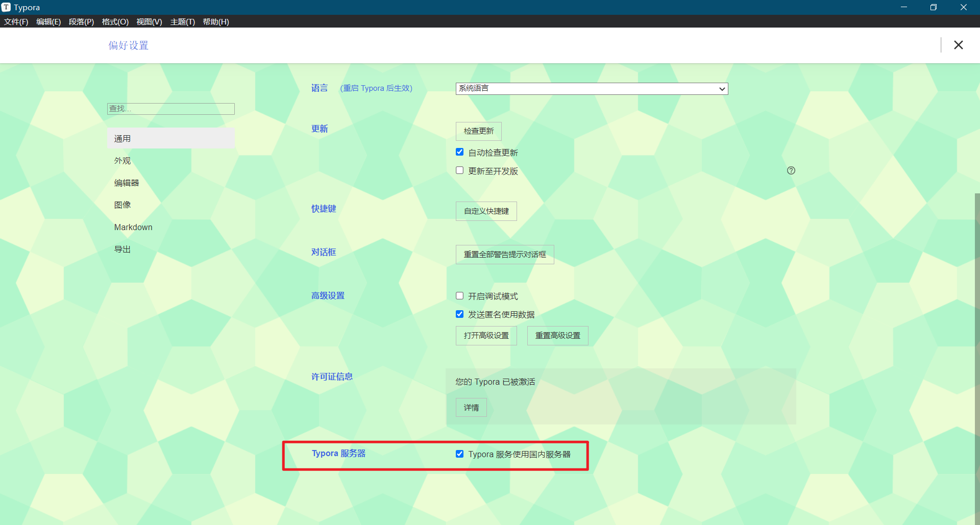Switch to the 外观 settings category
This screenshot has width=980, height=525.
[x=170, y=161]
